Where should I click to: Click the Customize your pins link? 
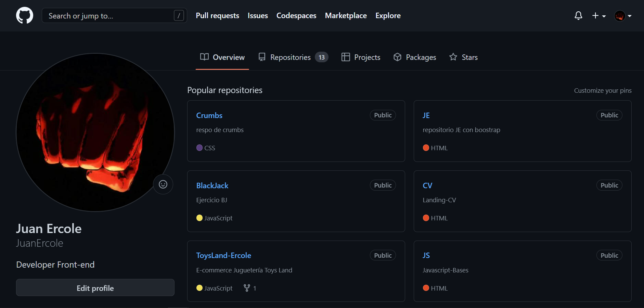point(603,90)
